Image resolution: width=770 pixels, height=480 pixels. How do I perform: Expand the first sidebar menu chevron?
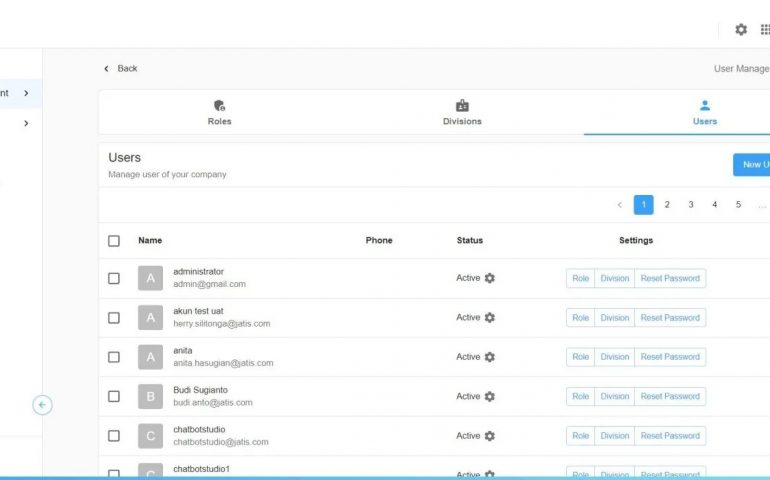coord(26,93)
